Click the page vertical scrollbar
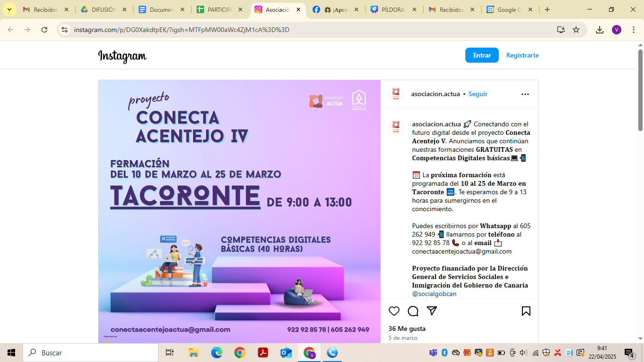Screen dimensions: 644x362 point(640,90)
